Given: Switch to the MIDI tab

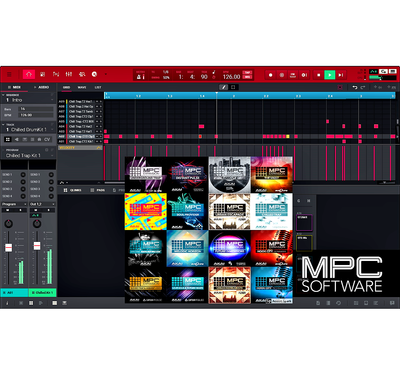Looking at the screenshot, I should (15, 87).
